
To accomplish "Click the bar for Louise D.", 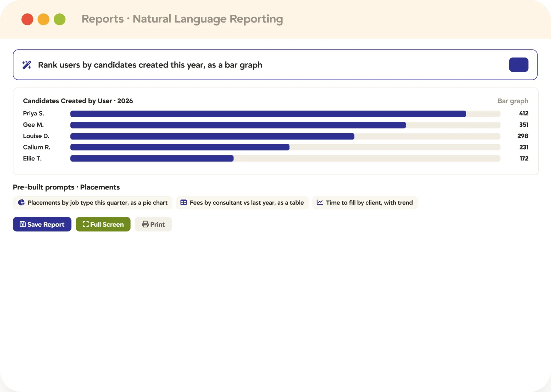I will click(x=212, y=136).
